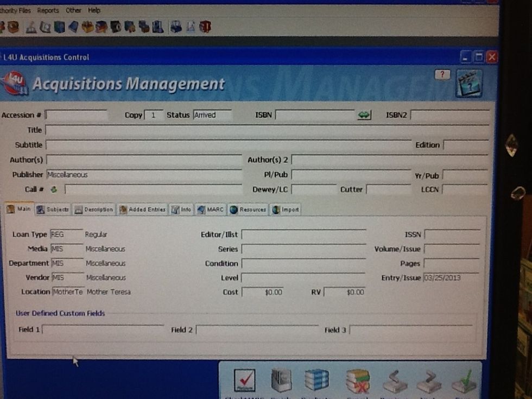Click inside the Accession # field
The image size is (532, 399).
[x=76, y=115]
